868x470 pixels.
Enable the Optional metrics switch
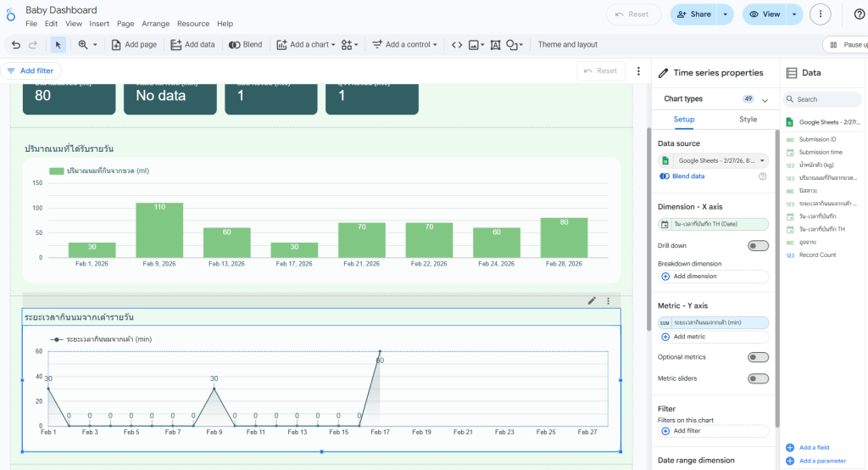point(758,357)
